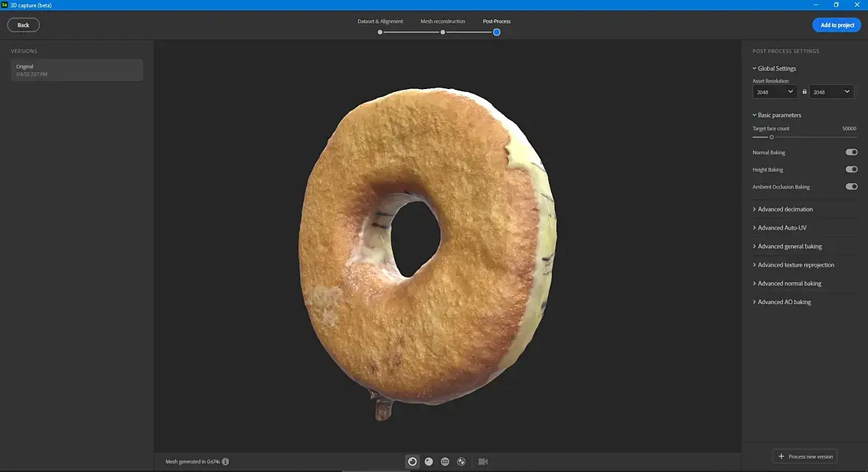868x472 pixels.
Task: Adjust the Target face count slider handle
Action: click(x=771, y=138)
